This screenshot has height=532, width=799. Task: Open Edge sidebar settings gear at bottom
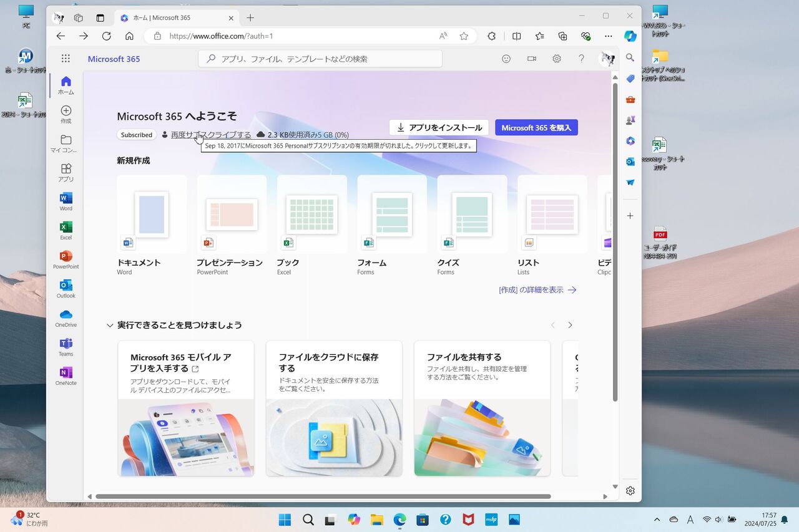[630, 491]
